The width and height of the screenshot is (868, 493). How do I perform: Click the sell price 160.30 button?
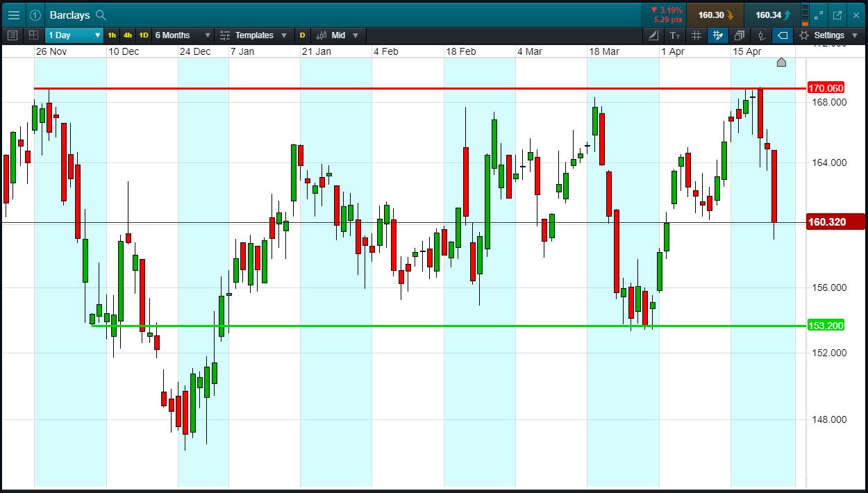point(715,15)
